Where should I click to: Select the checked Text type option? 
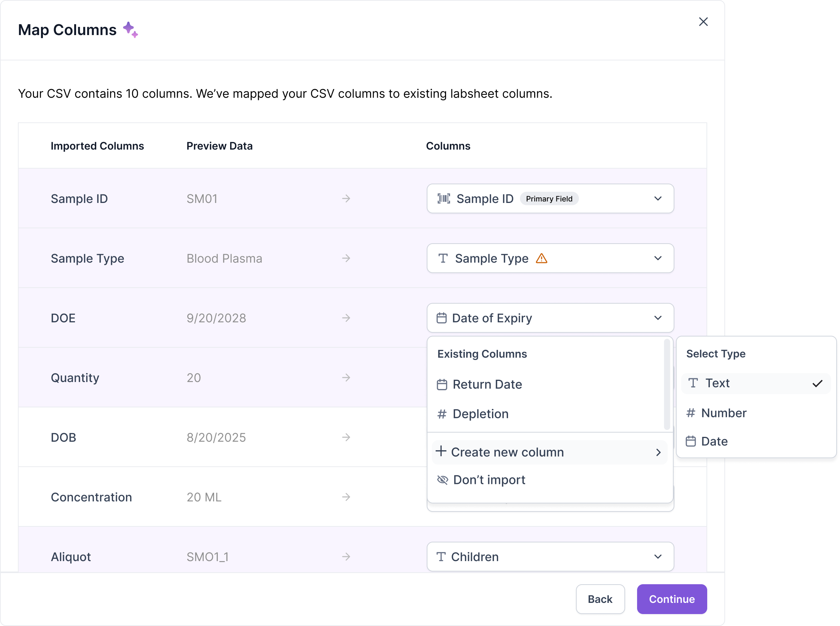755,384
